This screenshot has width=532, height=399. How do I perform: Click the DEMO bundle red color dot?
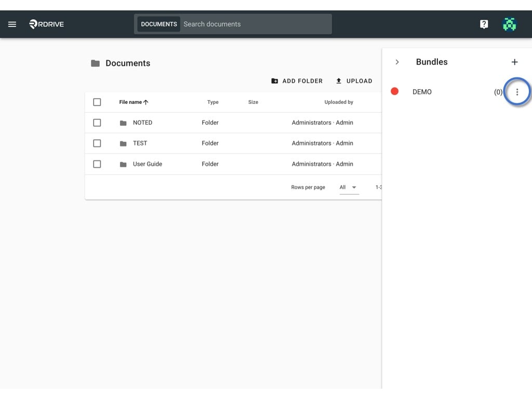coord(394,91)
